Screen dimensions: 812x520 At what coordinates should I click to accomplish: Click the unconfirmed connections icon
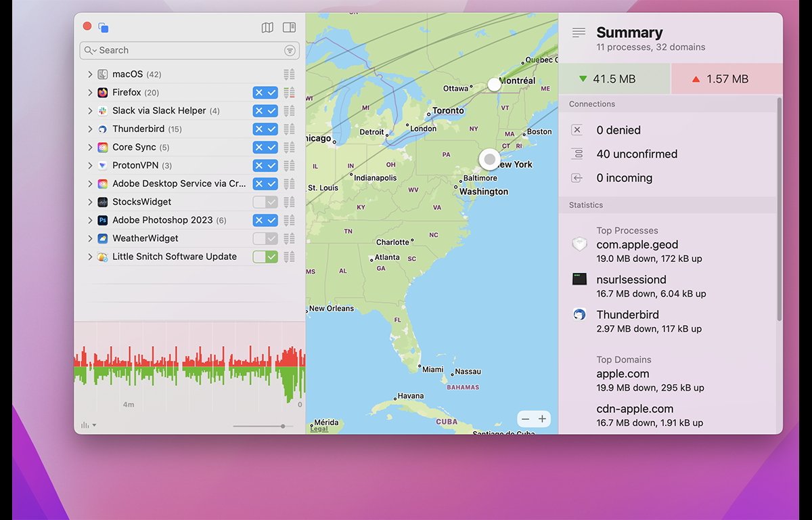tap(577, 154)
